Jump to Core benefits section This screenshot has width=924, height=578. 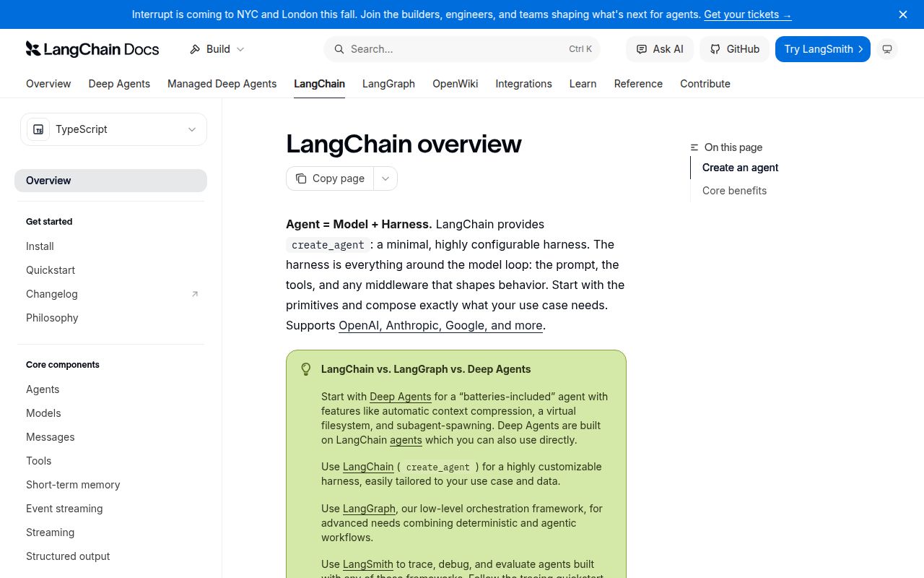click(x=734, y=191)
